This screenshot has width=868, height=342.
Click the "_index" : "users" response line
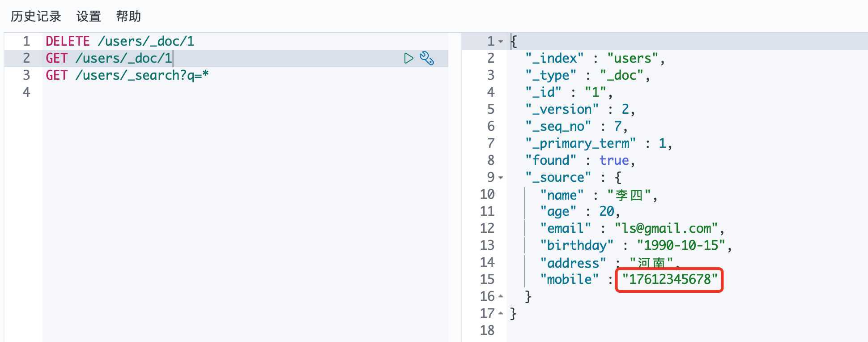click(x=595, y=58)
